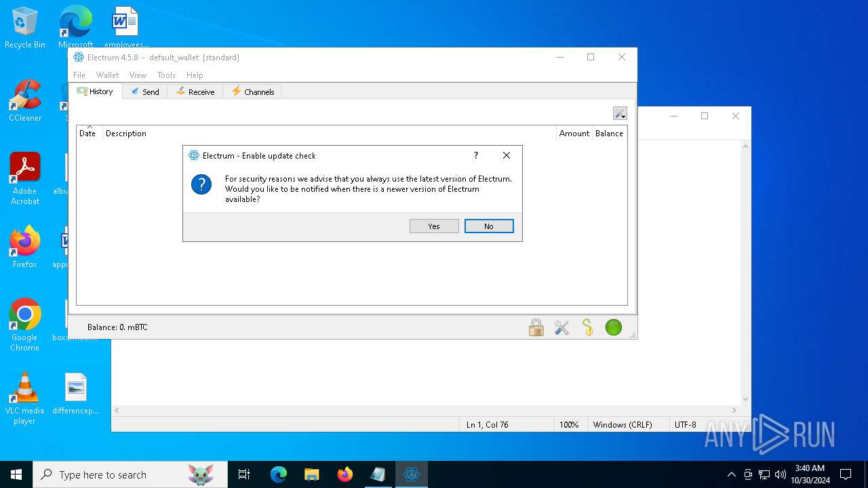Click the volume icon in system tray
This screenshot has width=868, height=488.
(781, 474)
